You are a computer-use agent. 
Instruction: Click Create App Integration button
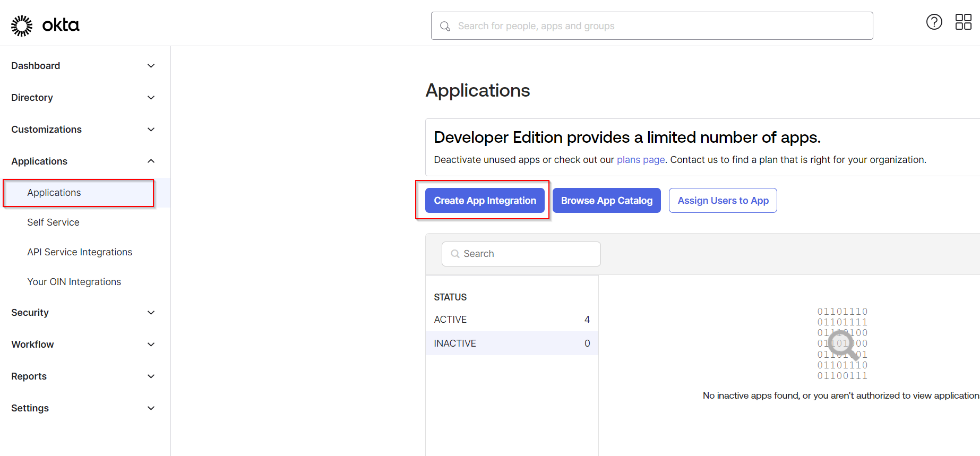pos(485,201)
